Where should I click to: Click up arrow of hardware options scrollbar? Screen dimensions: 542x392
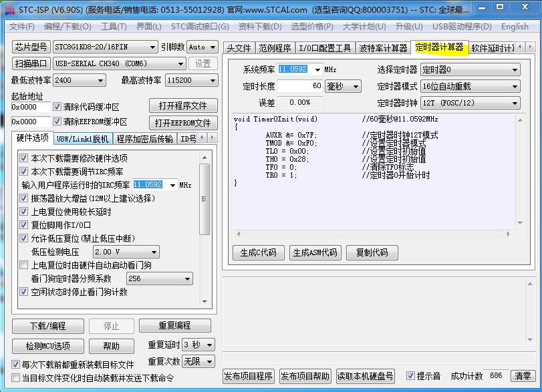[205, 158]
